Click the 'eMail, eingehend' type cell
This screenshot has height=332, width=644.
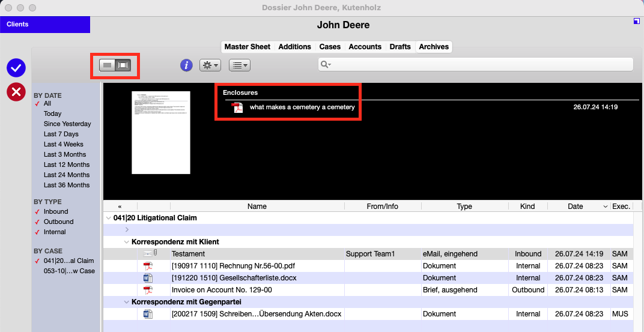click(x=450, y=254)
